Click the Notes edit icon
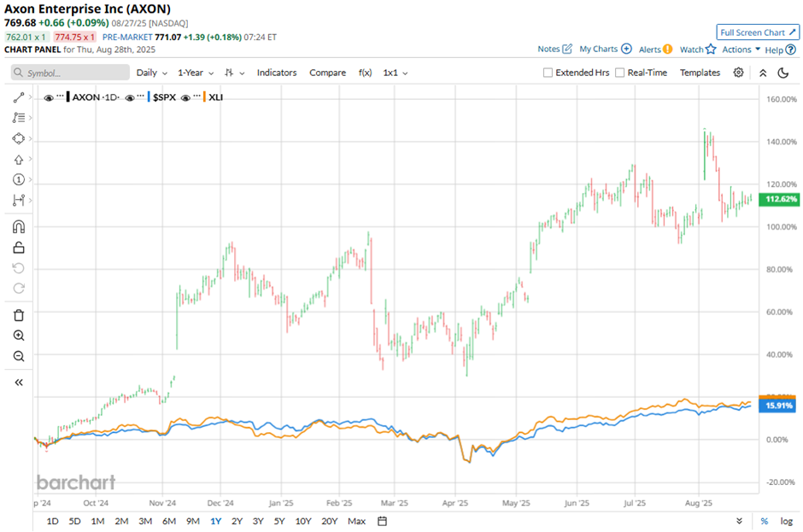The height and width of the screenshot is (532, 803). (x=567, y=49)
